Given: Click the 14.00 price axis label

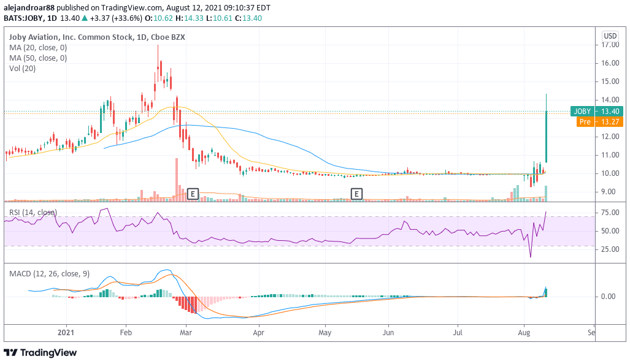Looking at the screenshot, I should 610,100.
